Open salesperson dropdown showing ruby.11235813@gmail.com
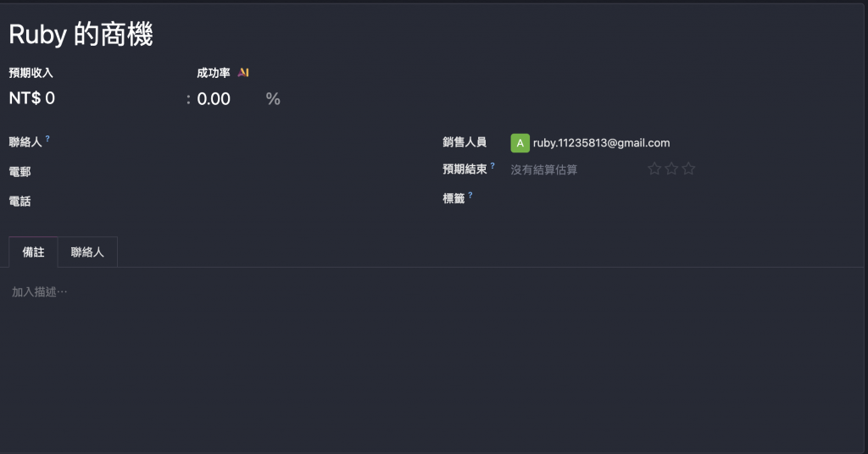Screen dimensions: 868x454 pos(601,143)
